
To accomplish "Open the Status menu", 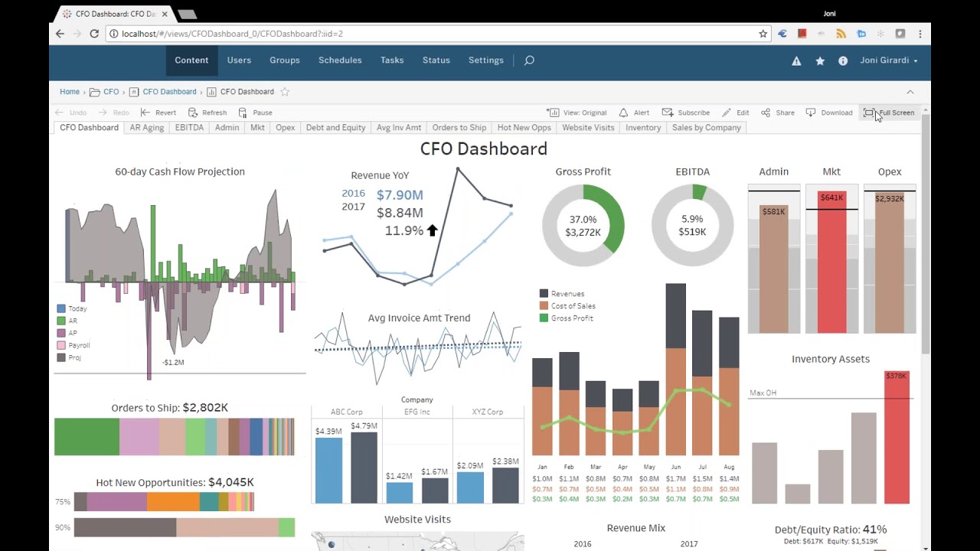I will [x=436, y=60].
